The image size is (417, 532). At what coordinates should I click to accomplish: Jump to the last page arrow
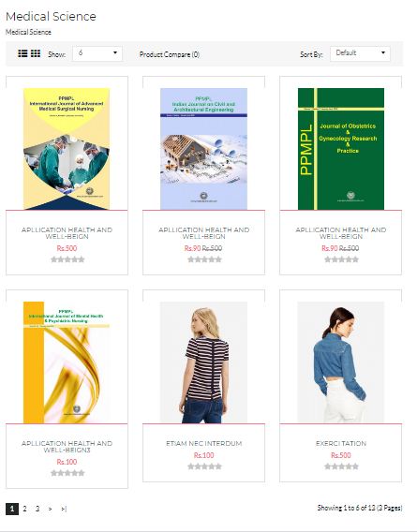pyautogui.click(x=64, y=509)
